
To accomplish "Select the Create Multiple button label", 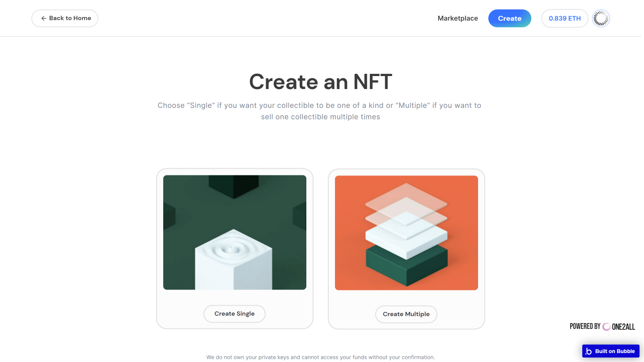I will (406, 314).
